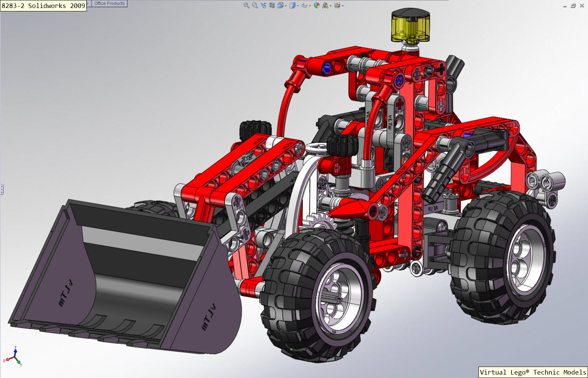The height and width of the screenshot is (378, 588).
Task: Click the Zoom to Fit icon
Action: click(246, 5)
